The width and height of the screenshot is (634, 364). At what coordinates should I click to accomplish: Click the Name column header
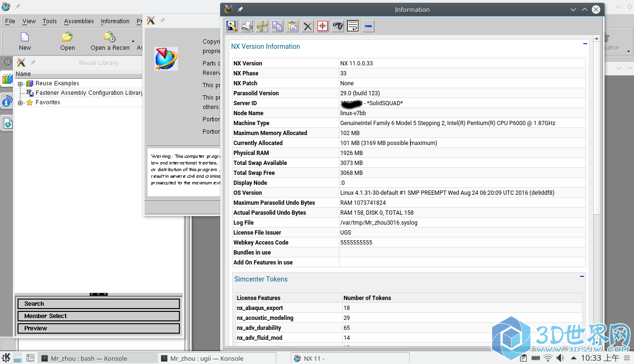pyautogui.click(x=79, y=74)
